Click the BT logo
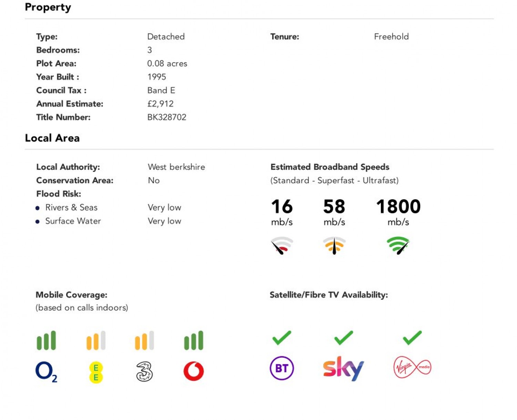The height and width of the screenshot is (420, 517). tap(282, 368)
